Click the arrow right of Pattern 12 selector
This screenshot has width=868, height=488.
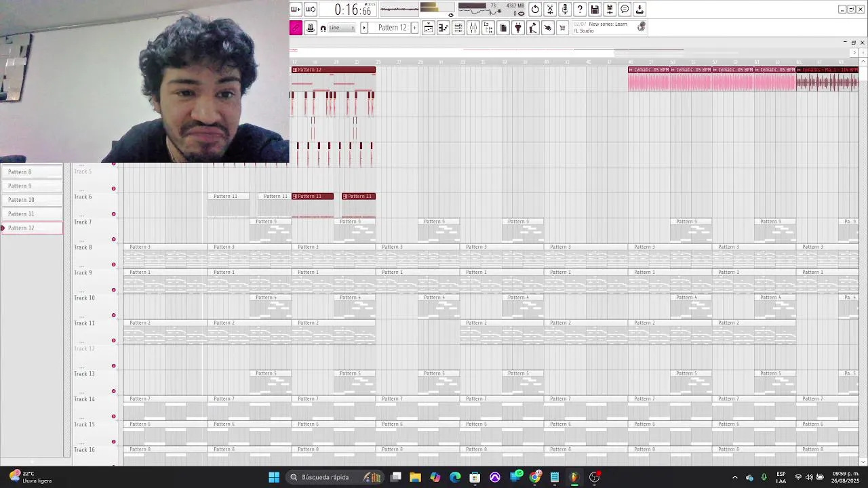pos(415,28)
